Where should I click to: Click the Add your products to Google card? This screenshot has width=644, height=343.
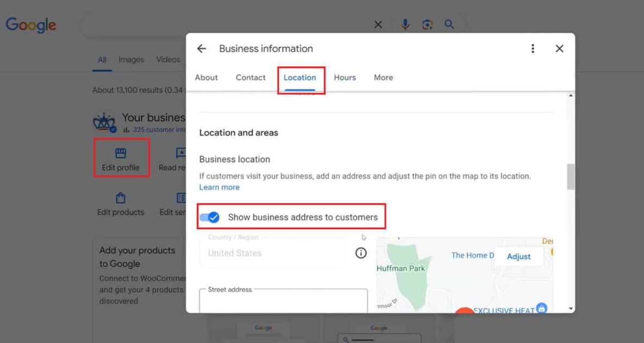140,290
